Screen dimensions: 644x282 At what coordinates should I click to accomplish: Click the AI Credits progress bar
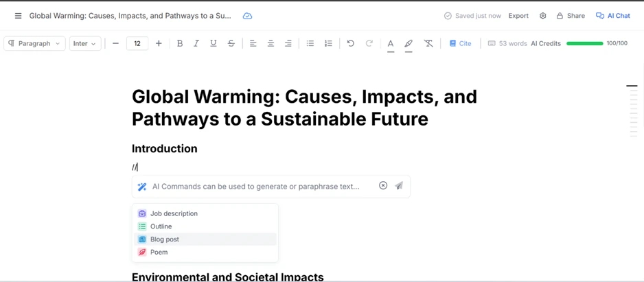coord(585,43)
